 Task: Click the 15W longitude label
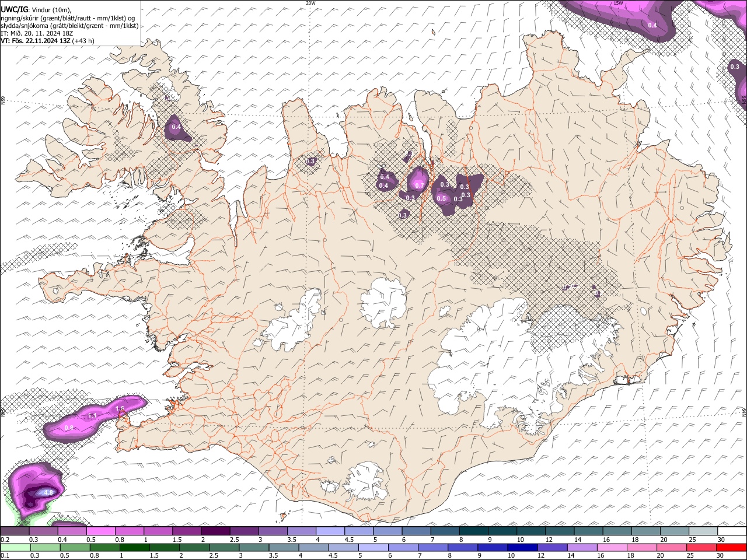tap(618, 3)
